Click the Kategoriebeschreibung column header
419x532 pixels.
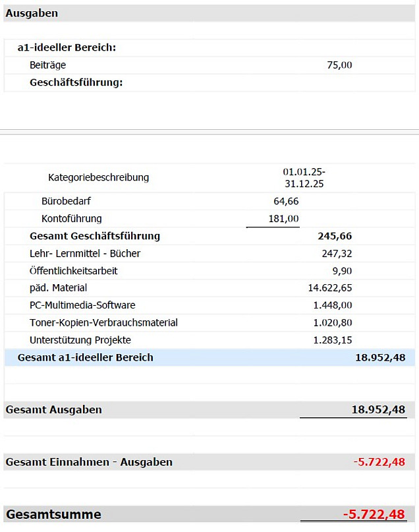[x=98, y=177]
